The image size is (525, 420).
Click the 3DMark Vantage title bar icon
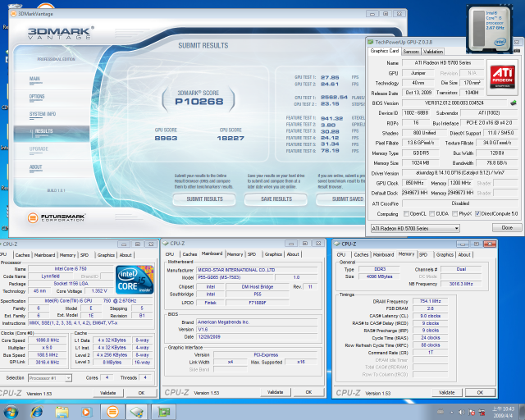[x=13, y=14]
